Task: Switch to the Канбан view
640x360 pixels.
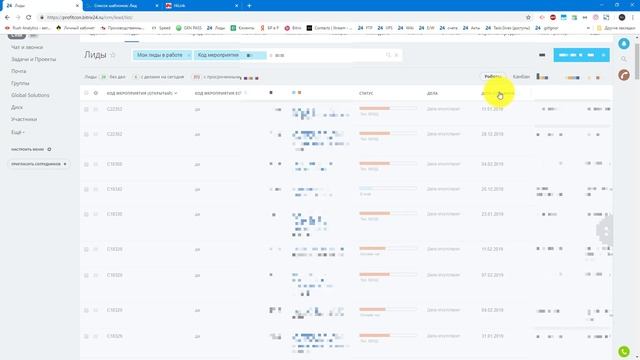Action: (521, 77)
